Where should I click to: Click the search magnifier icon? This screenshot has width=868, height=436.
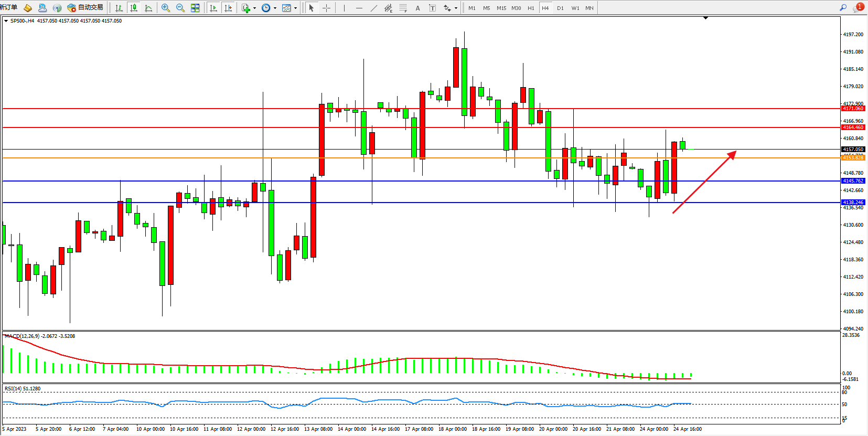pos(843,7)
